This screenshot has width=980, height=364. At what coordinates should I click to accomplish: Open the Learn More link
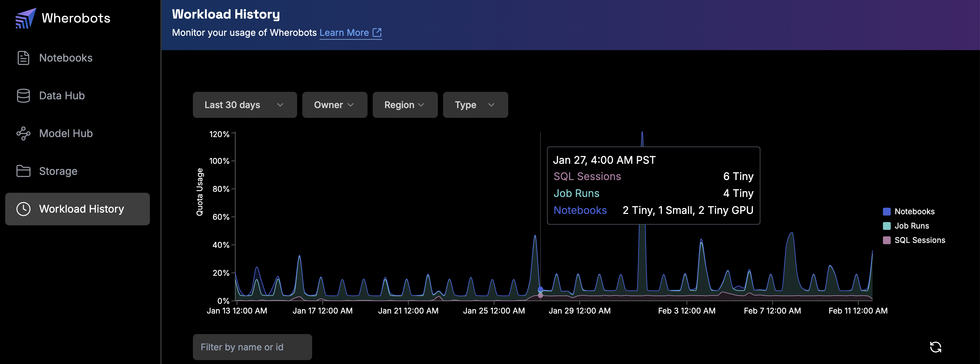[344, 32]
